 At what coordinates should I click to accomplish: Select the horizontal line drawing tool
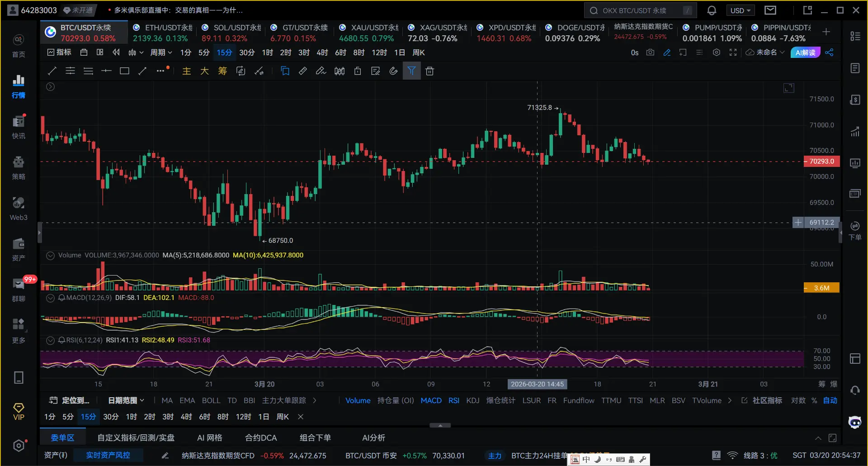pyautogui.click(x=106, y=71)
